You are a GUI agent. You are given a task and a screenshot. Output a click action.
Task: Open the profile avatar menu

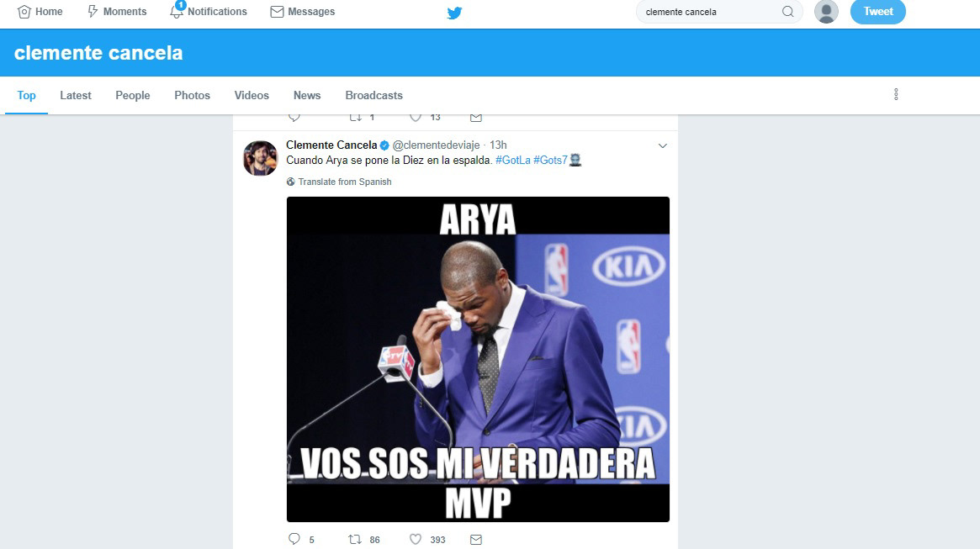coord(826,11)
